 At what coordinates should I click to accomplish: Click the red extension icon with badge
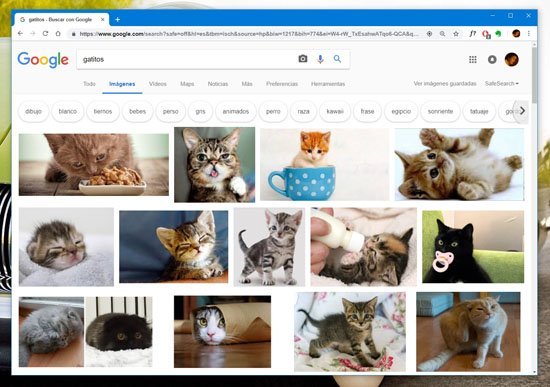[486, 34]
